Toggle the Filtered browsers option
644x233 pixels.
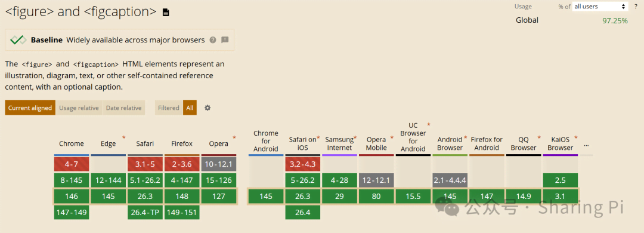point(169,108)
